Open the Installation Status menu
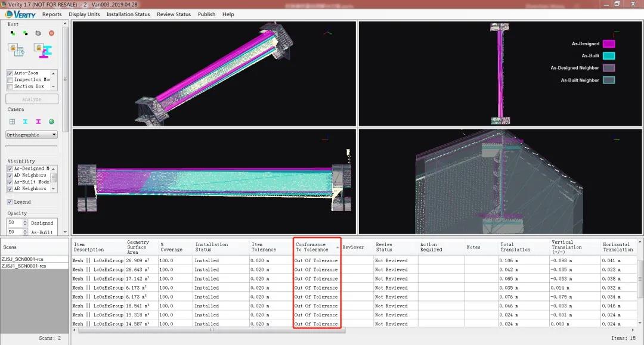644x345 pixels. (x=128, y=14)
